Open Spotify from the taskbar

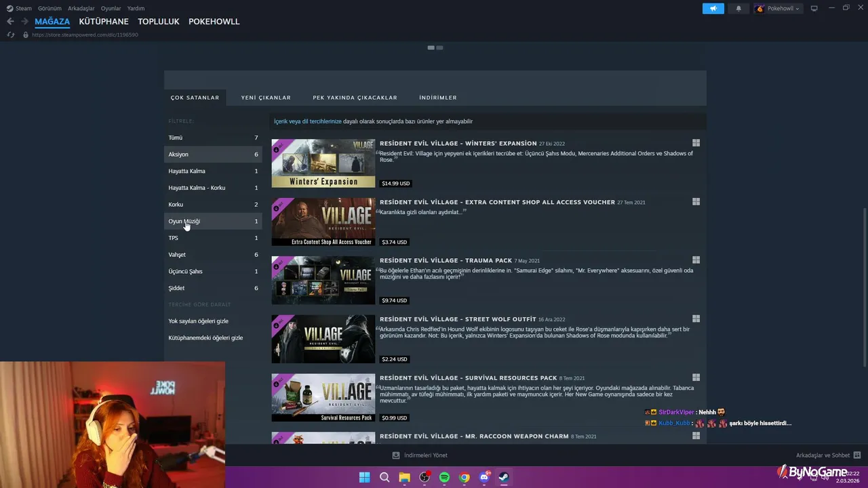pos(444,477)
